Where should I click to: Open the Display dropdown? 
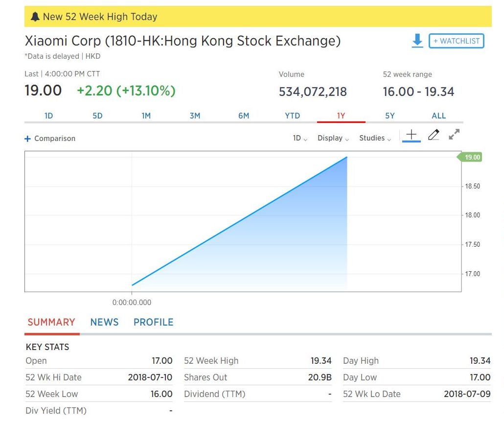click(333, 138)
